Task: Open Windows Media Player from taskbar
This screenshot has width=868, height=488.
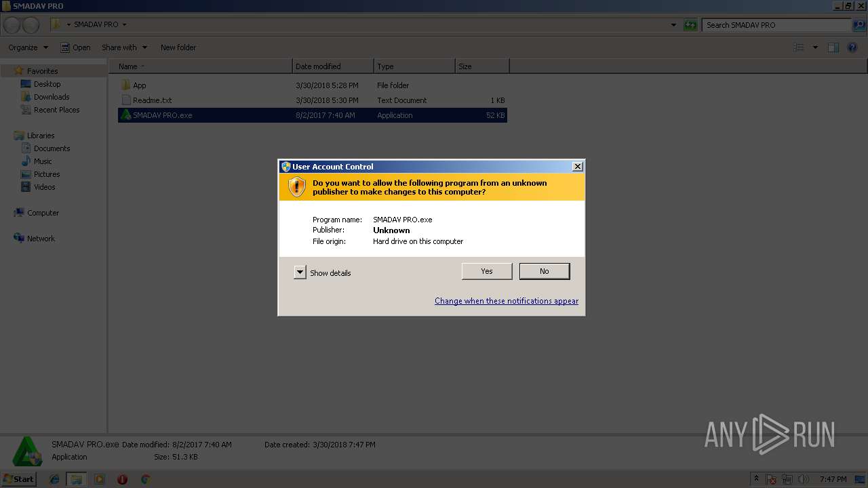Action: [100, 479]
